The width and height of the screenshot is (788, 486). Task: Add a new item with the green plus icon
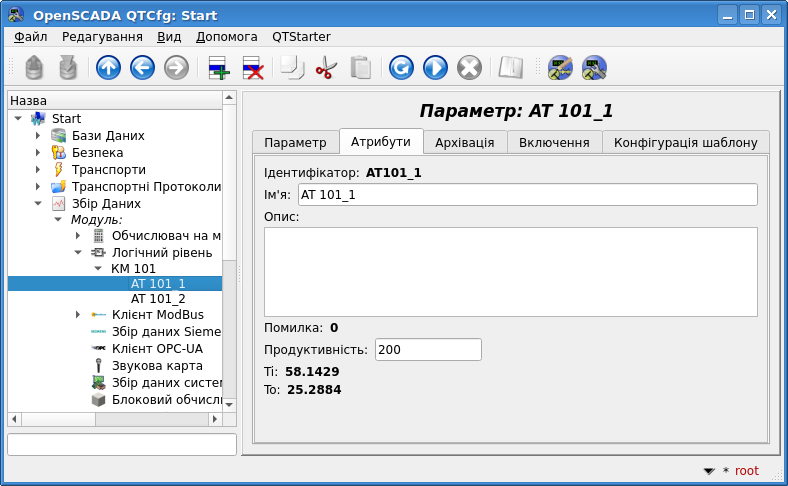click(x=219, y=67)
